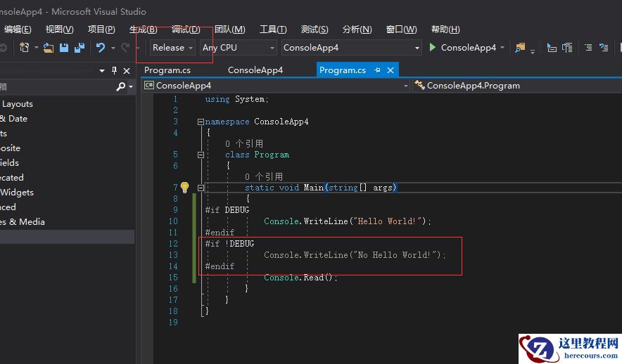Click the Save All toolbar icon

(x=79, y=48)
